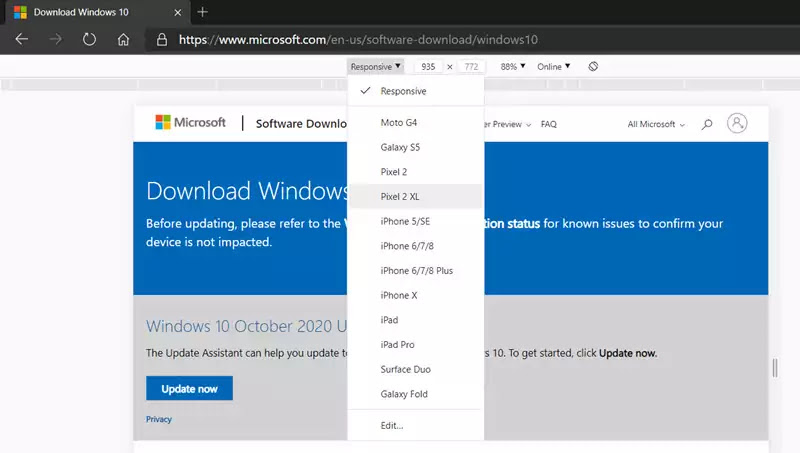The width and height of the screenshot is (800, 453).
Task: Reload the page with the refresh icon
Action: (x=89, y=39)
